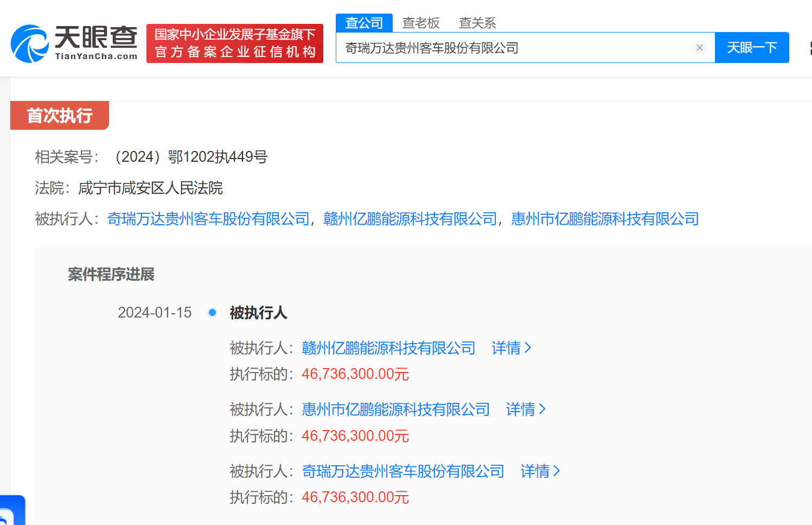The image size is (812, 525).
Task: Clear the search box with the X icon
Action: coord(700,48)
